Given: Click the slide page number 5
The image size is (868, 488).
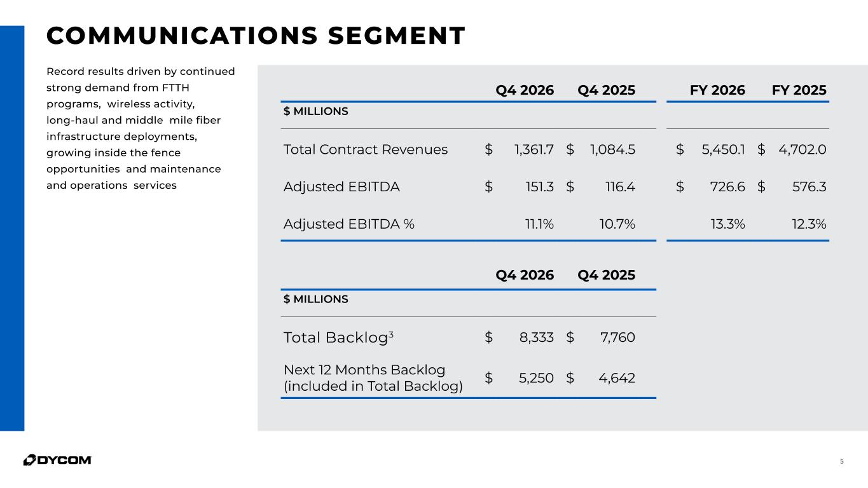Looking at the screenshot, I should pyautogui.click(x=841, y=461).
